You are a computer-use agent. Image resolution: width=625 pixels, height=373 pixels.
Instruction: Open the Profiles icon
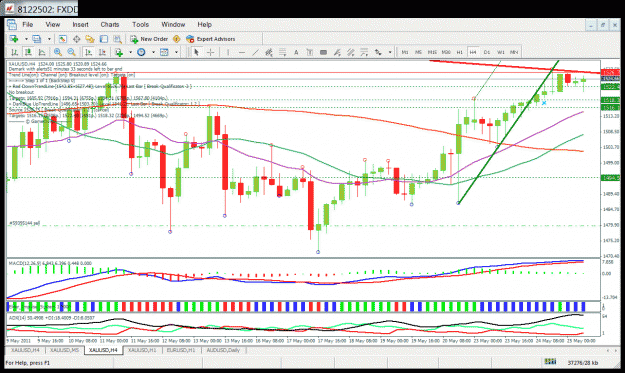pyautogui.click(x=37, y=39)
